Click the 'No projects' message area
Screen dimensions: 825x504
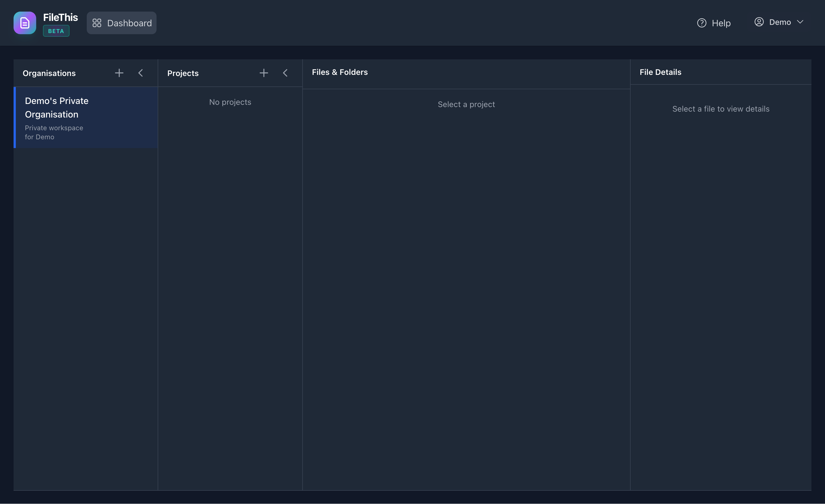[x=230, y=102]
